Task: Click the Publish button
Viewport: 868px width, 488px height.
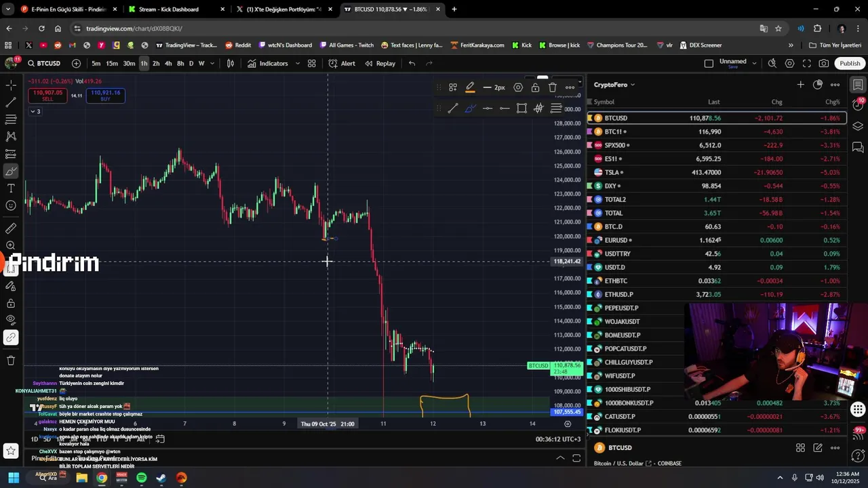Action: pos(850,63)
